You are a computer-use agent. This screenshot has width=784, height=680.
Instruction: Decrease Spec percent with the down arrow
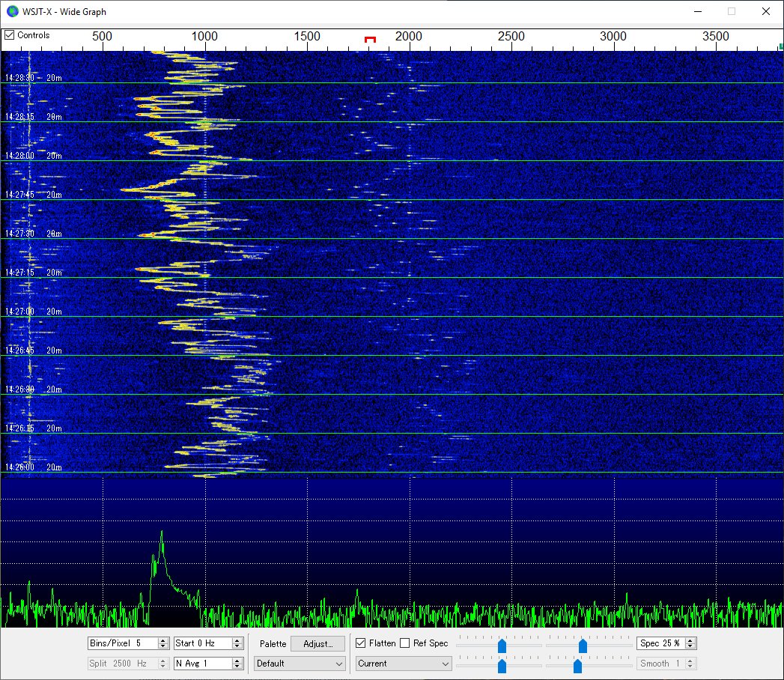coord(690,646)
